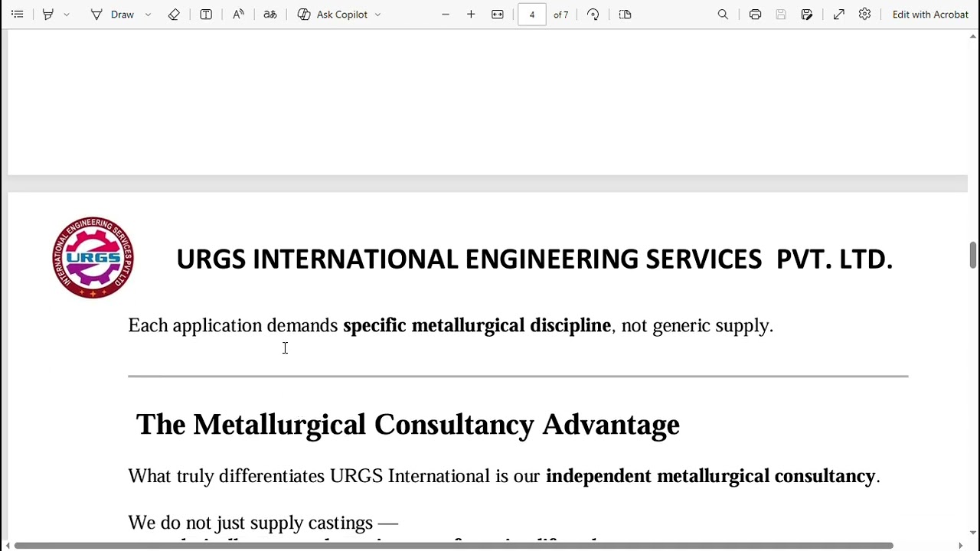Viewport: 980px width, 551px height.
Task: Open PDF viewer settings gear
Action: pos(865,15)
